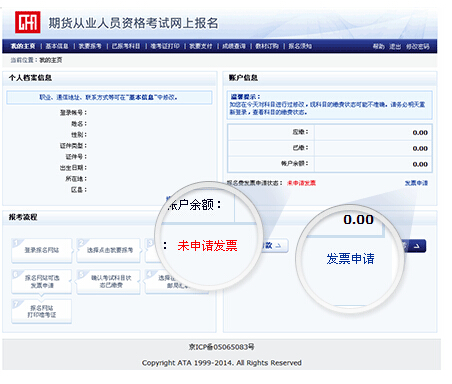This screenshot has width=452, height=384.
Task: Go to 基本信息 in the navigation bar
Action: pyautogui.click(x=57, y=46)
